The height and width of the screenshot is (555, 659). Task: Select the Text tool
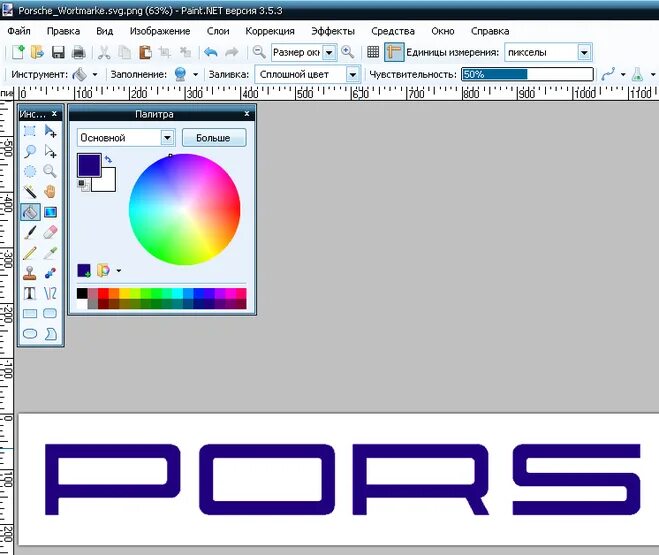tap(29, 293)
